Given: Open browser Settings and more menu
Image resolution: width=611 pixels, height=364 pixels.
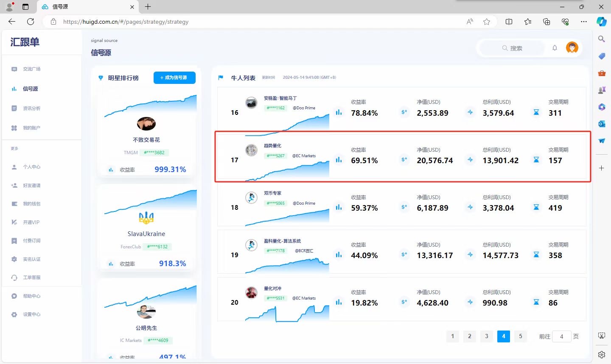Looking at the screenshot, I should click(584, 22).
